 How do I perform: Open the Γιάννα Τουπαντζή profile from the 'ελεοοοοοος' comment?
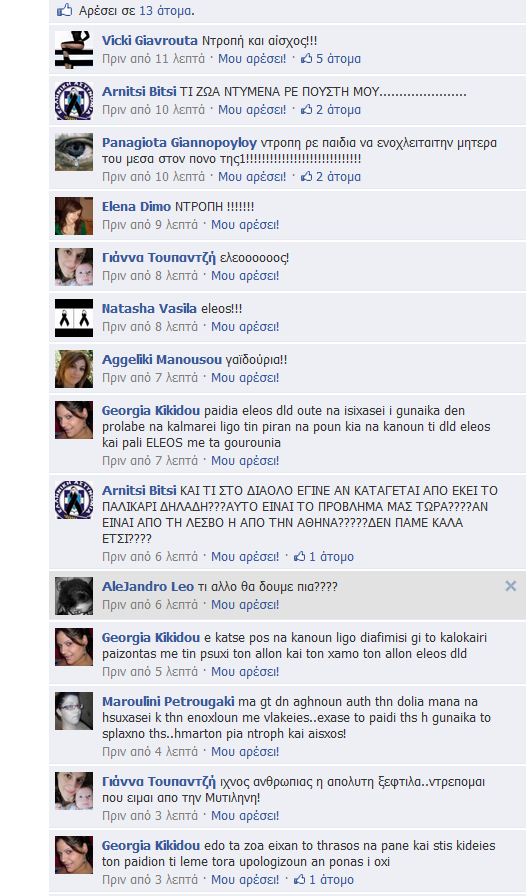(x=159, y=258)
